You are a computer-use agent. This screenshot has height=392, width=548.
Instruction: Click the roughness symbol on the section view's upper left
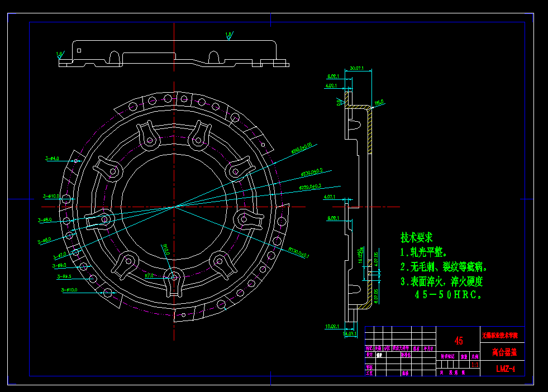[340, 101]
